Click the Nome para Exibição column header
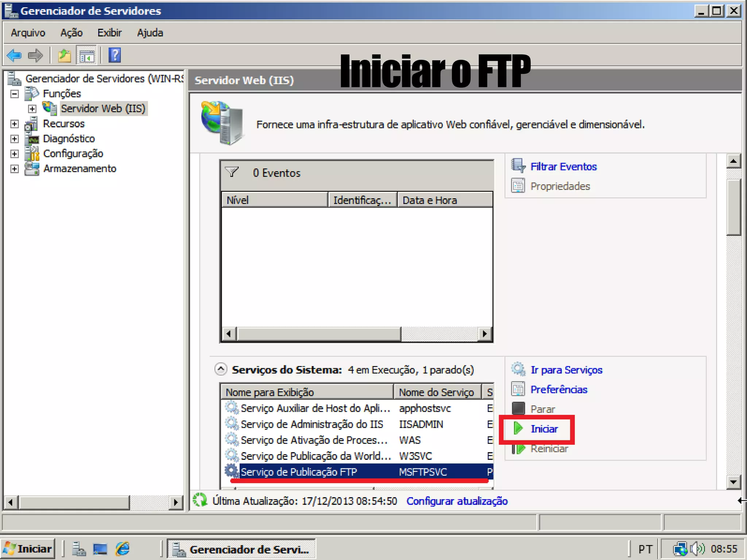 click(307, 392)
